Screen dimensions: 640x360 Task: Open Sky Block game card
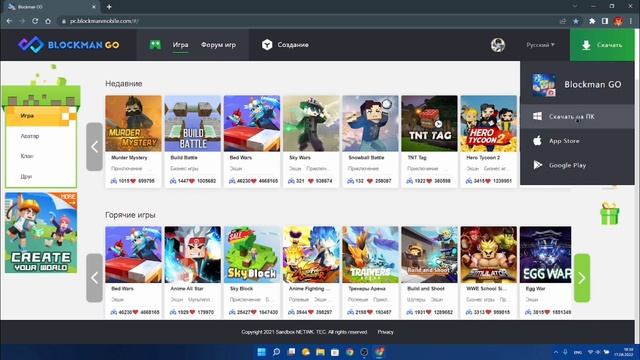252,273
